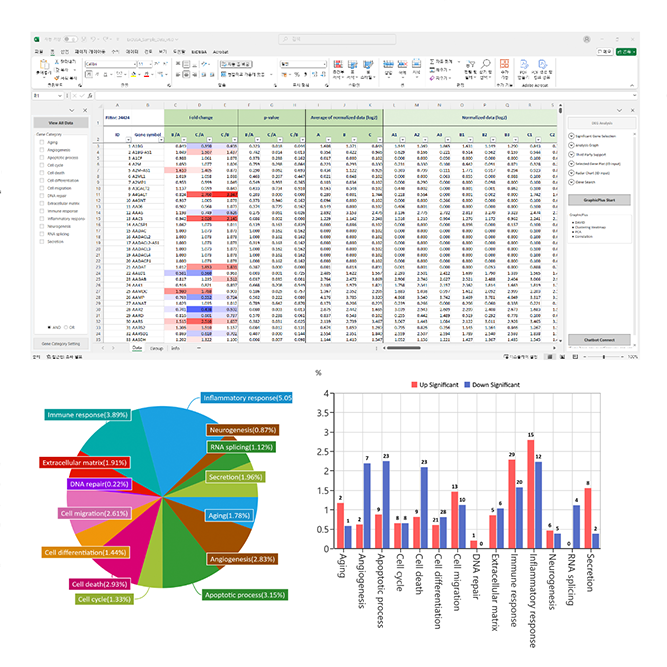
Task: Open the ID column filter dropdown
Action: [x=128, y=140]
